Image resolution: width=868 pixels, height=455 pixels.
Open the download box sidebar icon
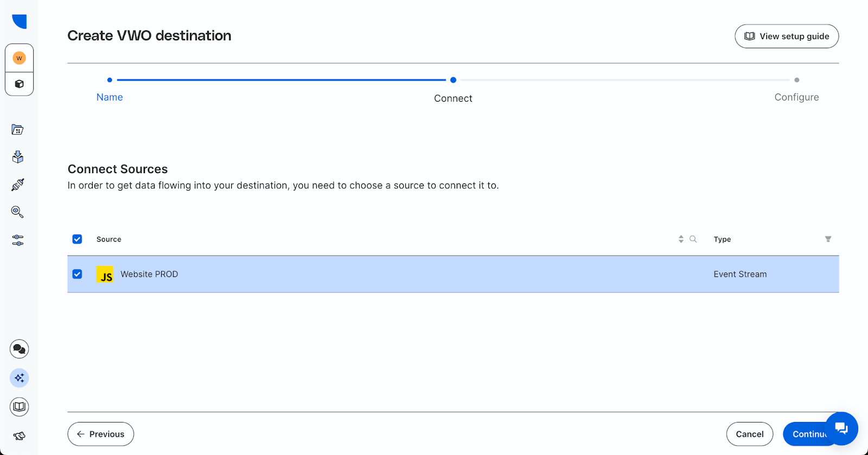[x=17, y=157]
